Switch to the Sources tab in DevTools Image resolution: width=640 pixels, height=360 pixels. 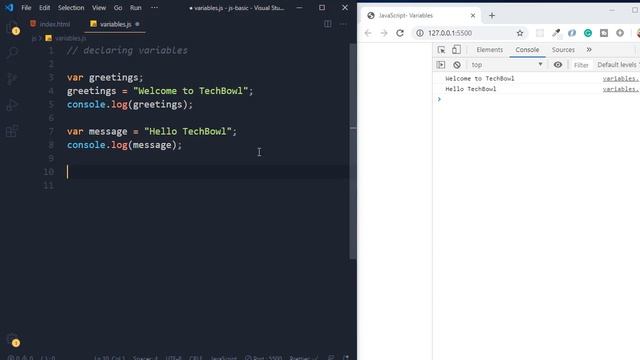(563, 50)
